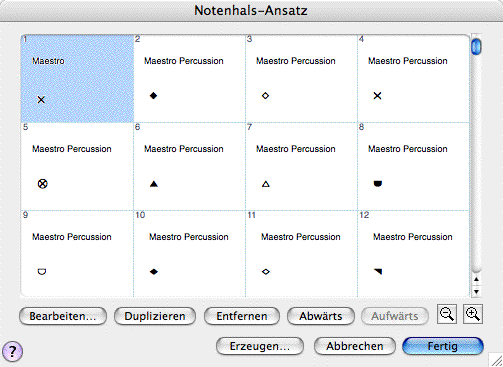
Task: Click Entfernen to delete the selection
Action: (242, 316)
